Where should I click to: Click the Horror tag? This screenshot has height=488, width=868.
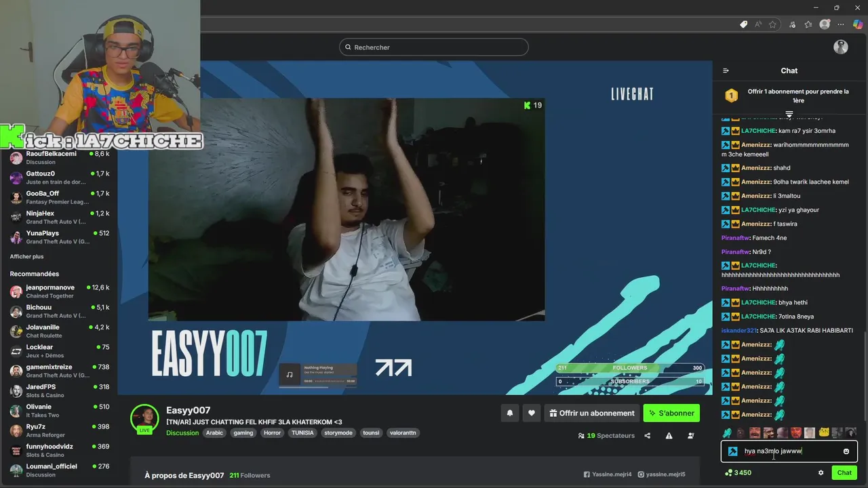pyautogui.click(x=272, y=433)
